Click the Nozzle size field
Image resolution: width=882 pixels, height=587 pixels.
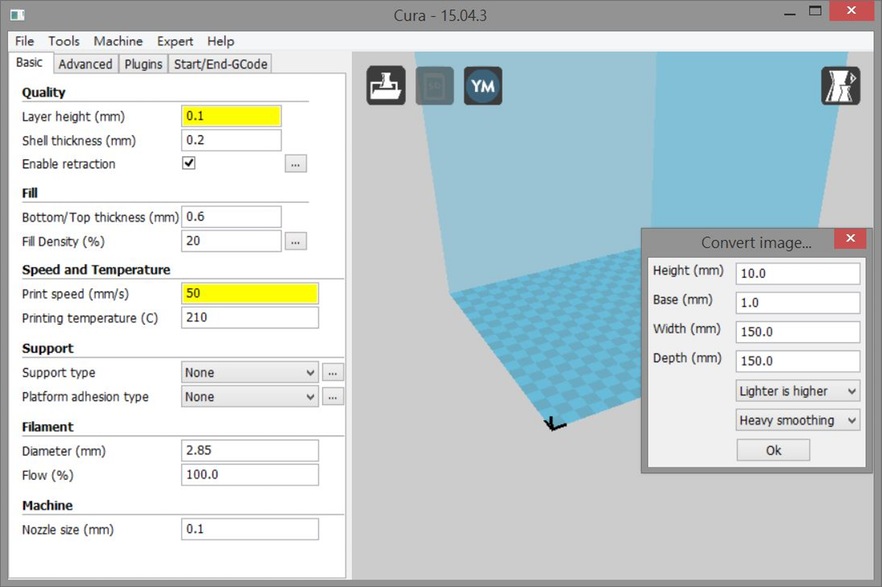pos(250,529)
